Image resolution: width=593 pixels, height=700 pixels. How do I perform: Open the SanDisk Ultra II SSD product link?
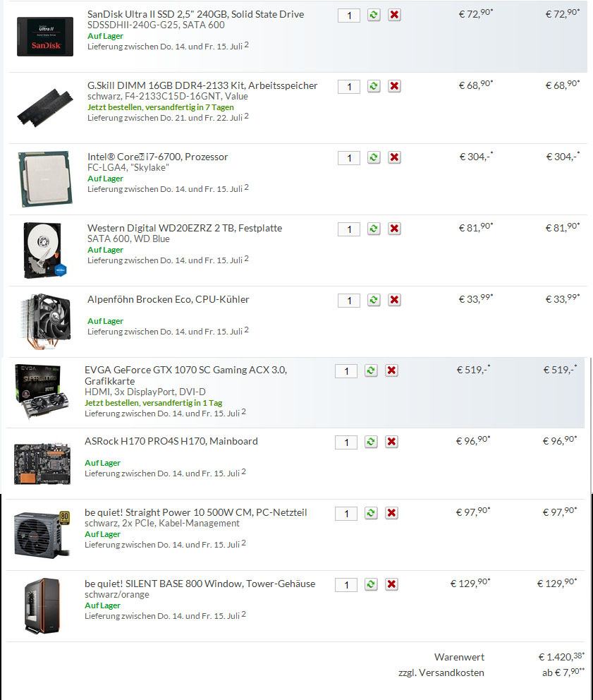pyautogui.click(x=195, y=14)
